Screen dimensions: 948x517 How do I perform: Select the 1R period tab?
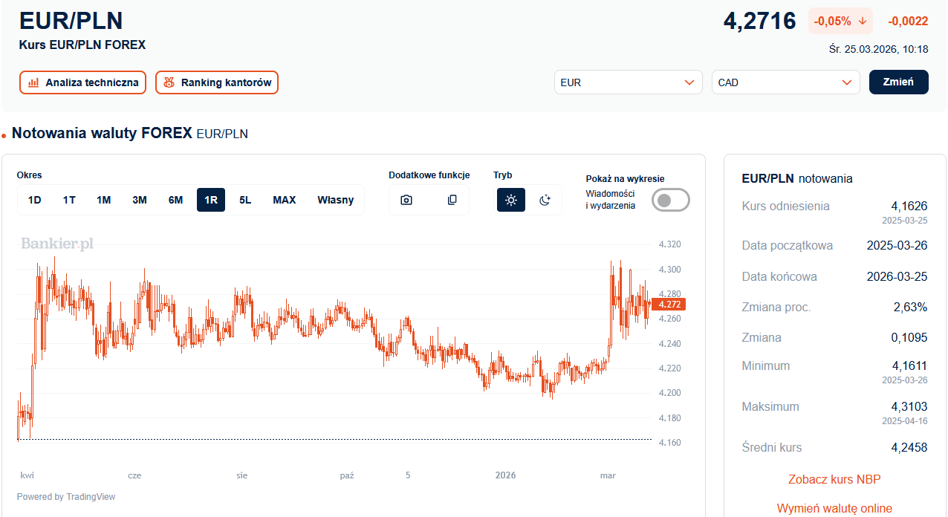point(211,200)
